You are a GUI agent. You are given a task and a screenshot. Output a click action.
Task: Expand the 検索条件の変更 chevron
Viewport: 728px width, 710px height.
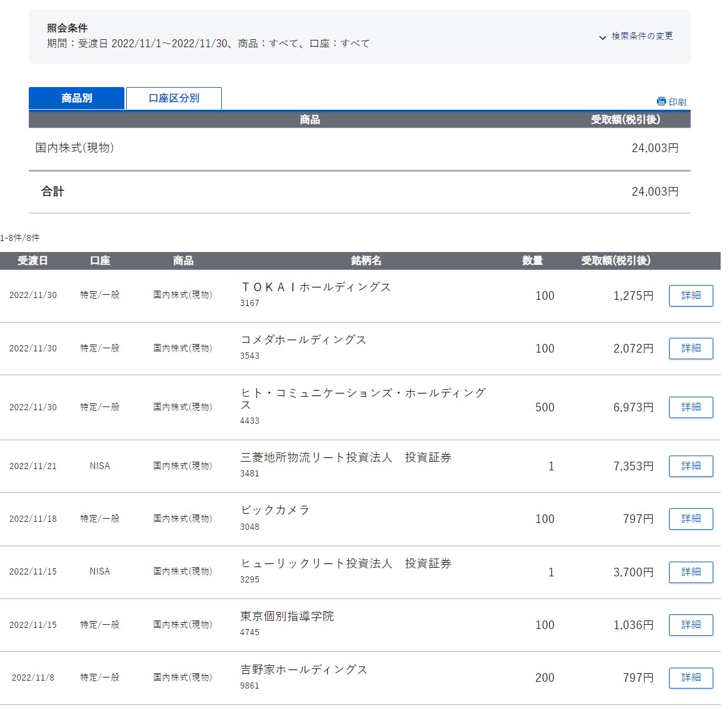[x=602, y=37]
